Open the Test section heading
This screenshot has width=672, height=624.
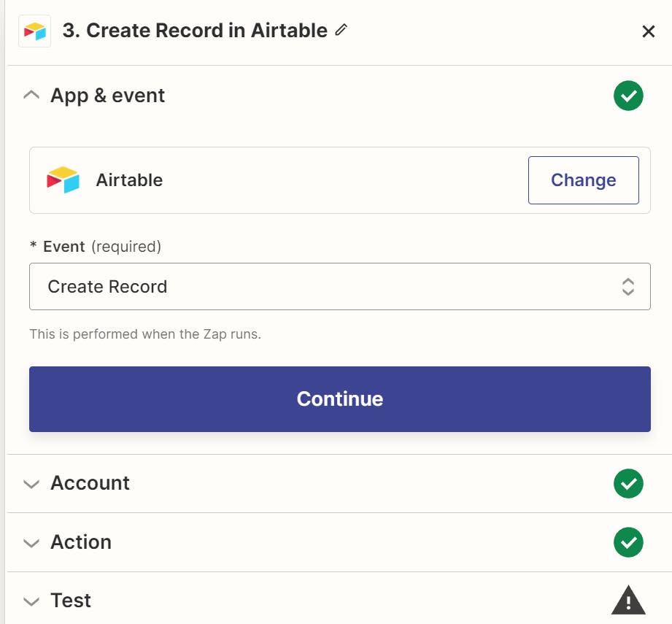click(x=71, y=601)
